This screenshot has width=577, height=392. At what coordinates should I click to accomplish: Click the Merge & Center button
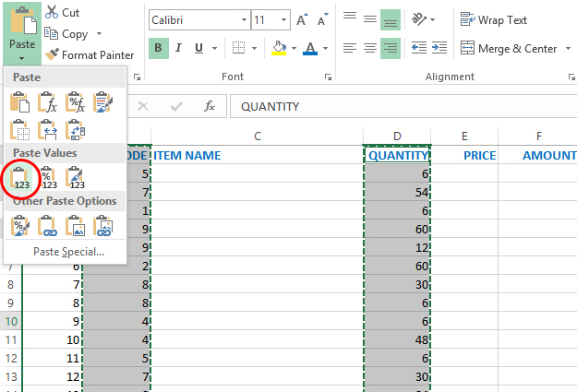[x=507, y=48]
